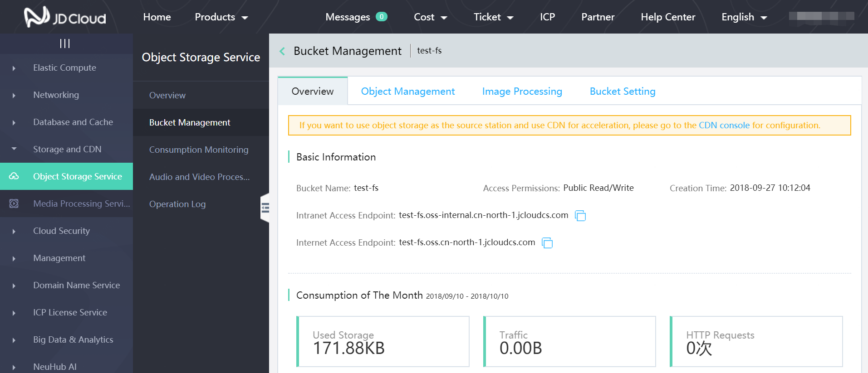Expand the Big Data & Analytics arrow

pyautogui.click(x=14, y=340)
